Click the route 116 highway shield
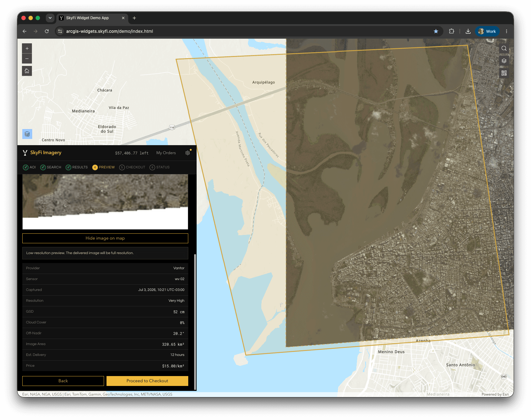 coord(172,128)
